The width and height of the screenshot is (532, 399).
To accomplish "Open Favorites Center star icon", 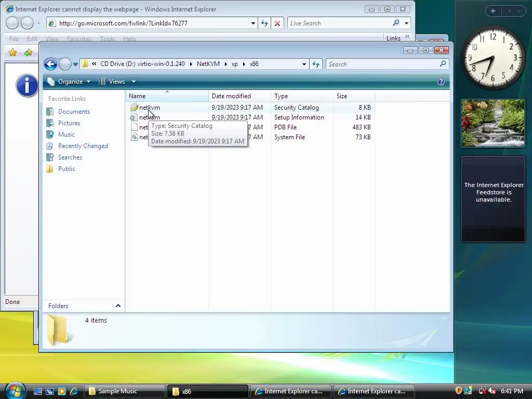I will click(x=13, y=52).
